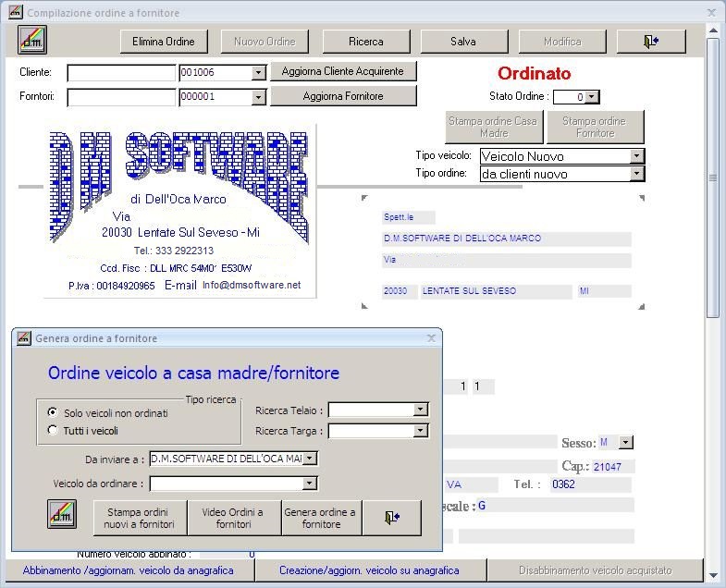
Task: Click the scrollbar up arrow
Action: [713, 31]
